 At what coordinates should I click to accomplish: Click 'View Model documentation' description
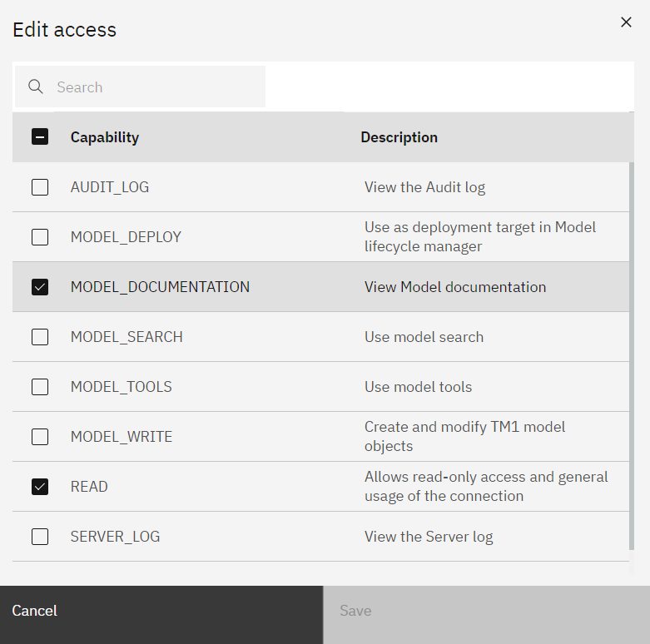(455, 287)
